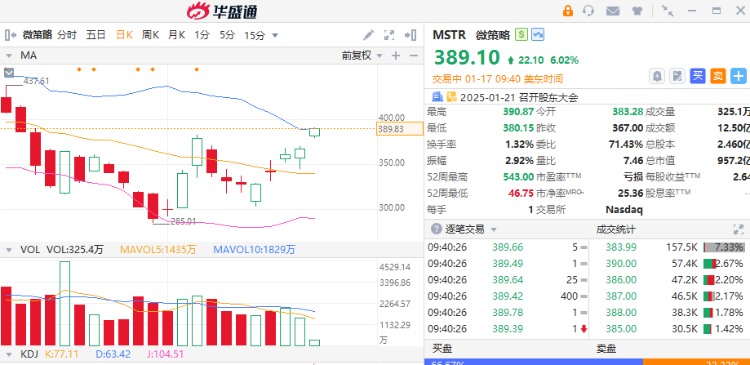The image size is (750, 365).
Task: Open customer service headset icon
Action: pos(589,11)
